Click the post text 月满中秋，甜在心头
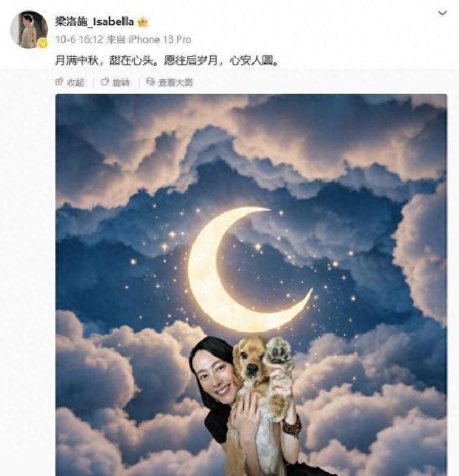The height and width of the screenshot is (476, 459). pos(108,61)
